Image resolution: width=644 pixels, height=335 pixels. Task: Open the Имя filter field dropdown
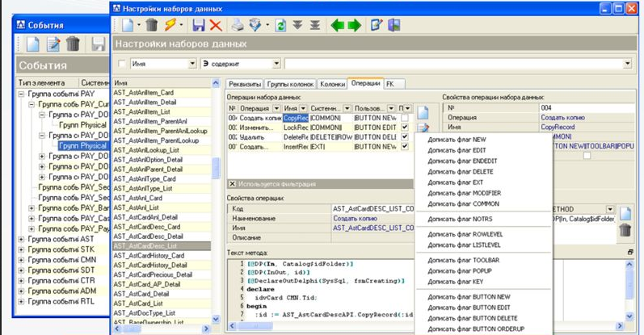[x=192, y=64]
